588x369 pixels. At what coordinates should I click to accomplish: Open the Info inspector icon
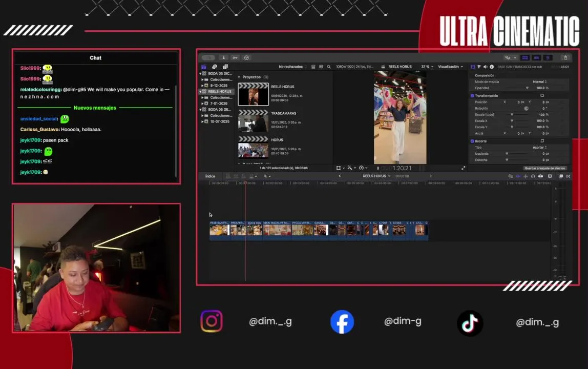pyautogui.click(x=492, y=67)
